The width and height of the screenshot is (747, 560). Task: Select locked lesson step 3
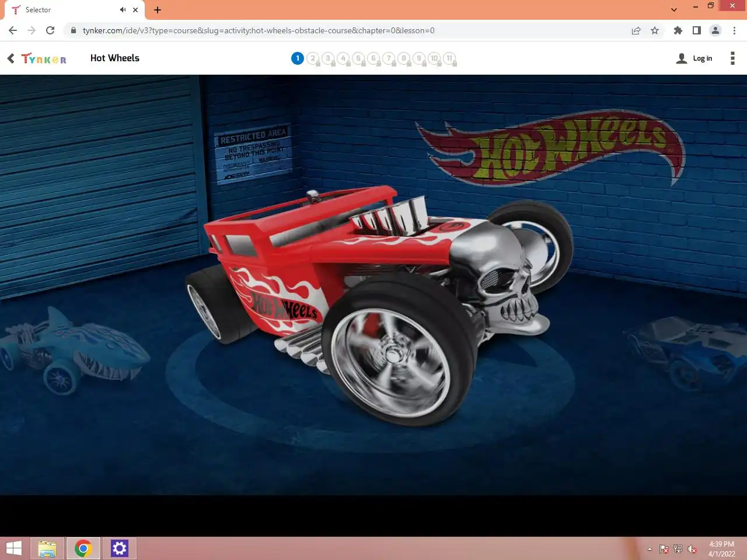pos(328,58)
